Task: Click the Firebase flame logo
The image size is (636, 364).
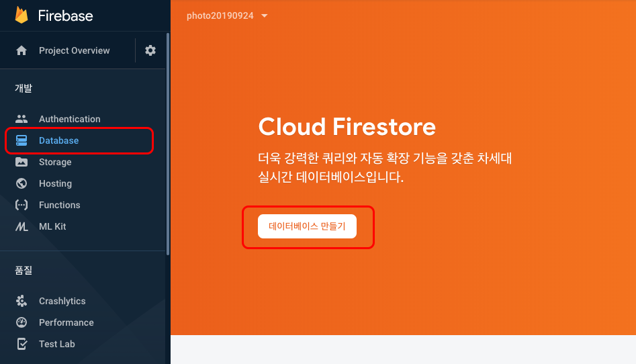Action: click(21, 15)
